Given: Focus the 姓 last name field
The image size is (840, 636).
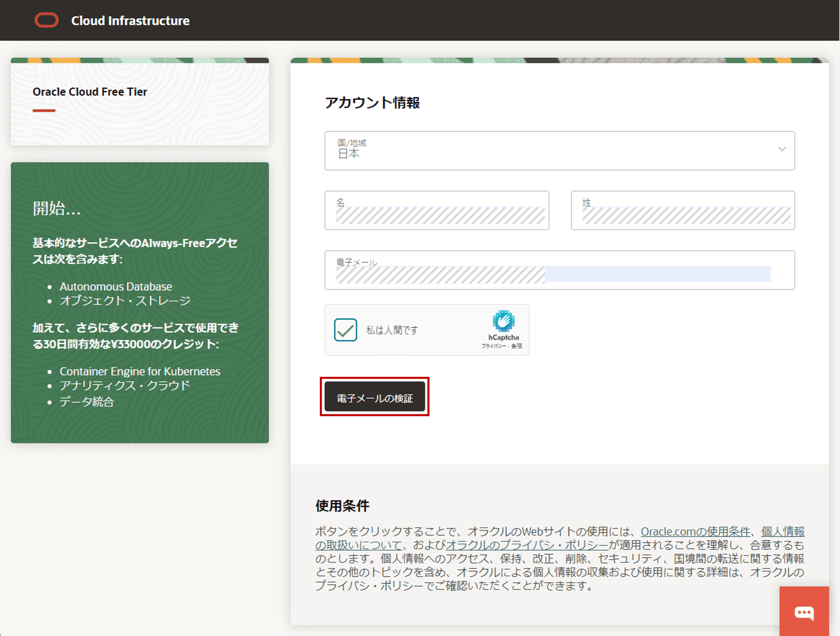Looking at the screenshot, I should click(683, 210).
